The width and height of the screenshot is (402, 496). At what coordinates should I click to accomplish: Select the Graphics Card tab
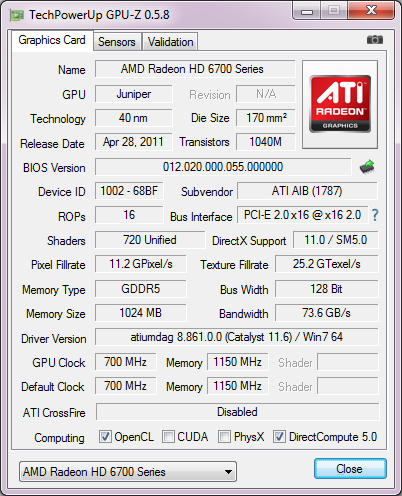(x=52, y=40)
